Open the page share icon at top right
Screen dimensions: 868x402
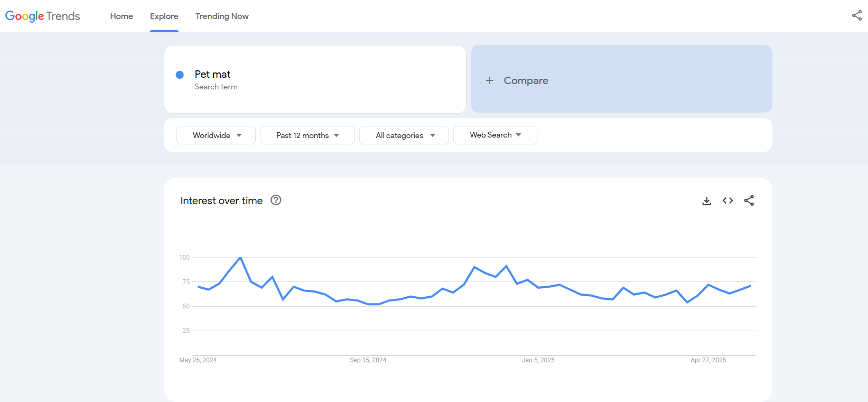(x=857, y=16)
